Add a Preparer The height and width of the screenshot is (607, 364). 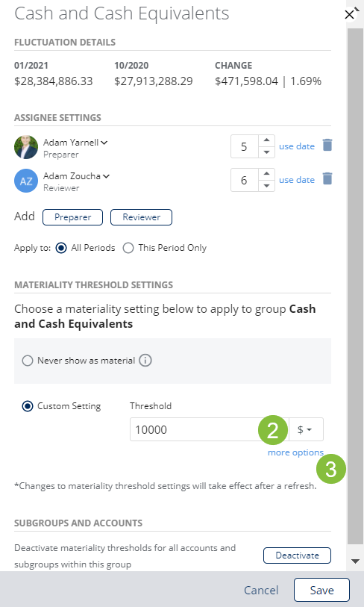[x=72, y=217]
